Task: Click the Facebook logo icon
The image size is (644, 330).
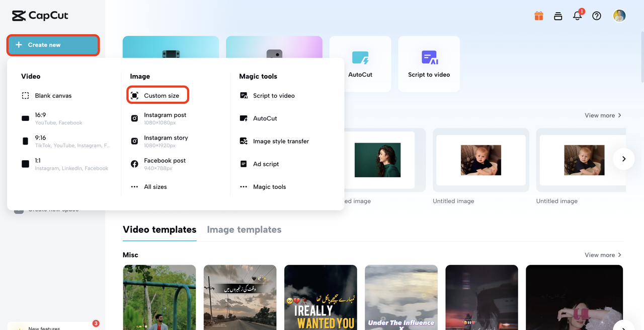Action: 134,164
